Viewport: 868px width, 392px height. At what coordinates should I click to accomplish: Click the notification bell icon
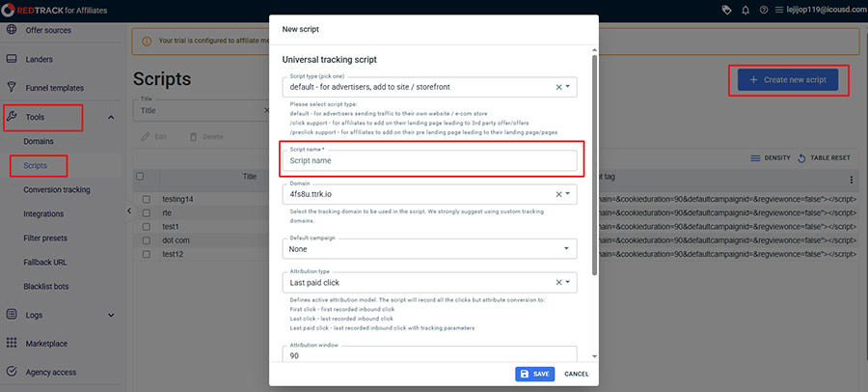745,10
